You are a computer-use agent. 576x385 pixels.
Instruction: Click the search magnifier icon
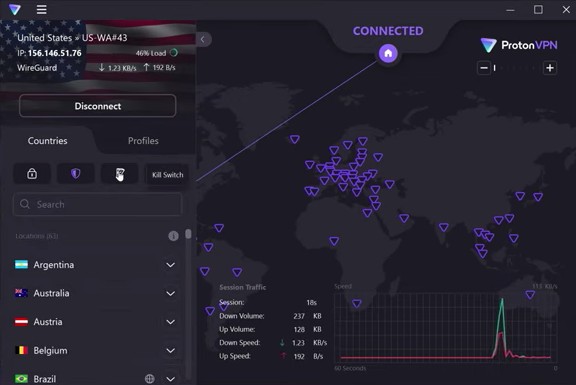point(25,204)
